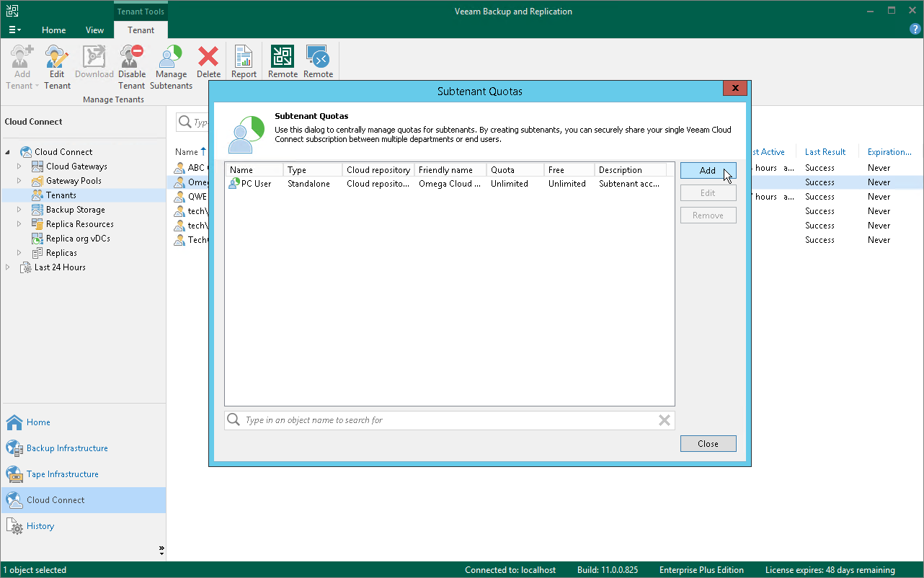Click the Connected to: localhost status text
924x578 pixels.
pos(510,570)
